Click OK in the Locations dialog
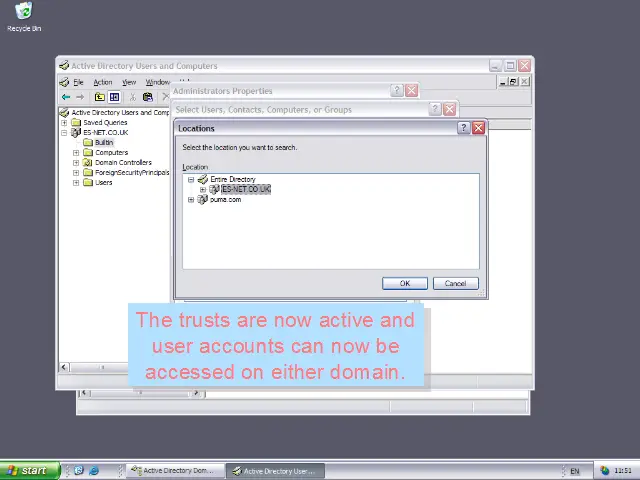The height and width of the screenshot is (480, 640). coord(405,283)
